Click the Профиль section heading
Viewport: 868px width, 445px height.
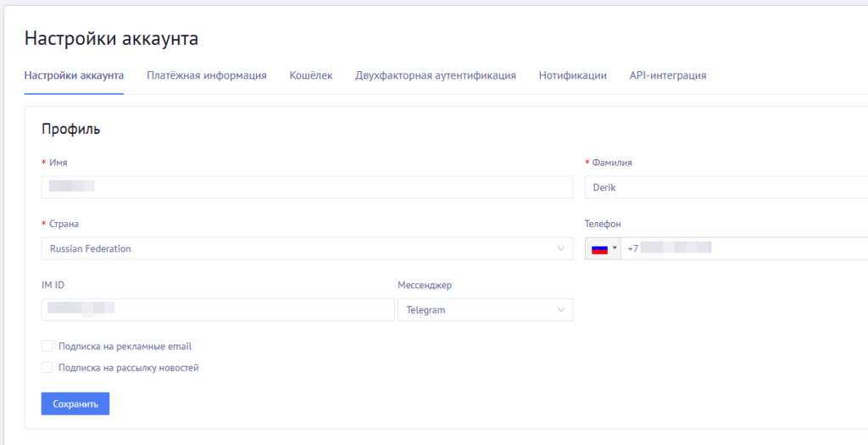(71, 130)
